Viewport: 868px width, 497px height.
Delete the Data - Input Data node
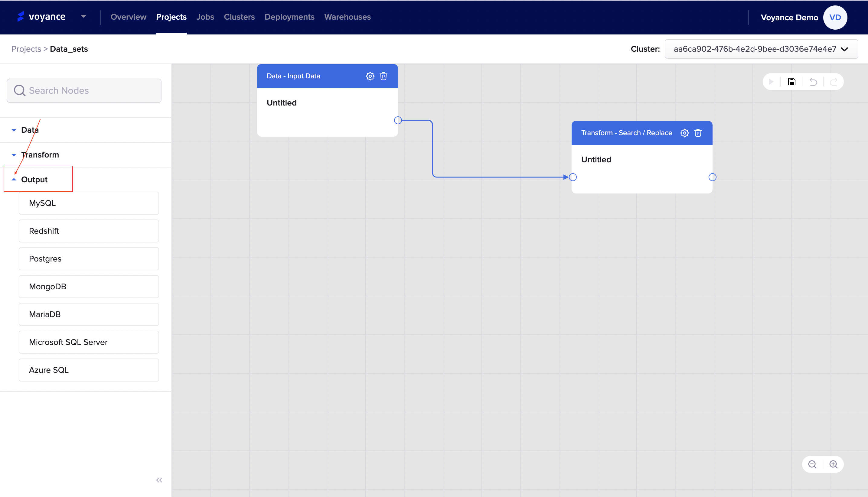[x=383, y=76]
